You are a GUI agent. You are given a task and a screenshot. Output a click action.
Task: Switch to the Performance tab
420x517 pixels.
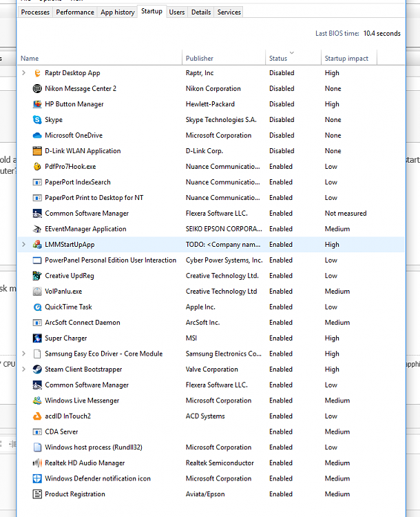[x=75, y=12]
